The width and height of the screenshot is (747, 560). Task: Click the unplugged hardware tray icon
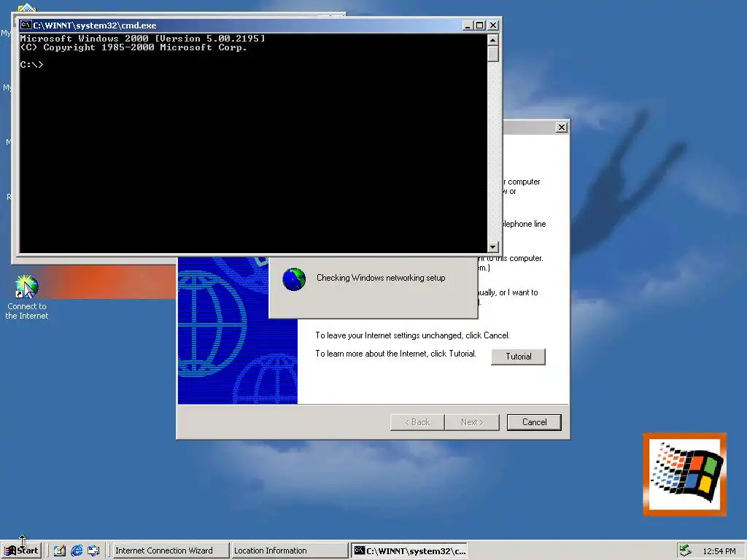click(x=686, y=551)
